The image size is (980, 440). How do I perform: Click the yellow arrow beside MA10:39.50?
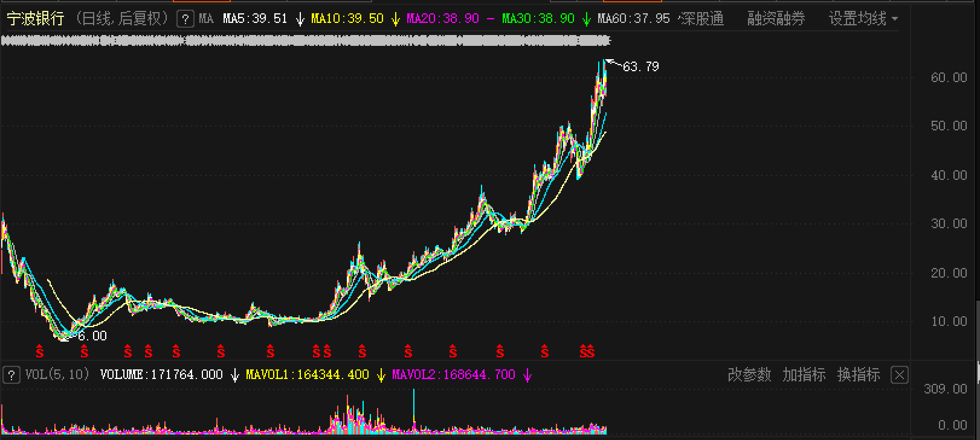tap(396, 19)
